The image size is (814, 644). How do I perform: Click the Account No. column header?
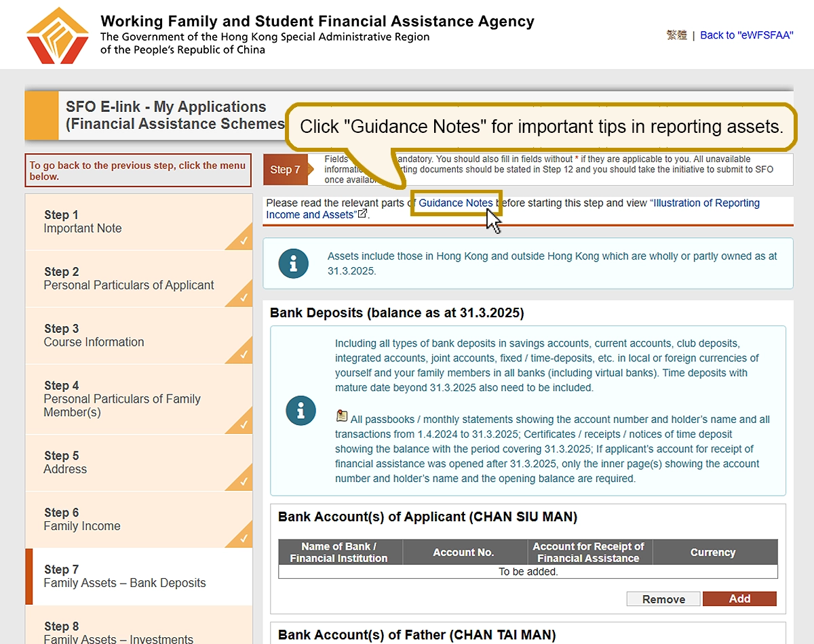click(464, 552)
